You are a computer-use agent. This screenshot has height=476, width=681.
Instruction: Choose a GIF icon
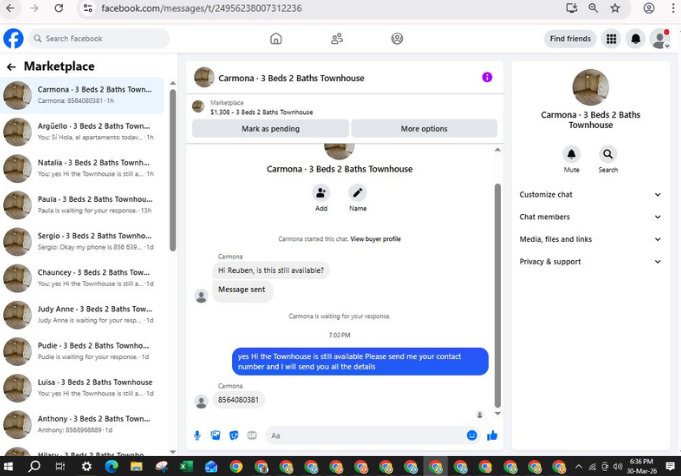click(252, 435)
